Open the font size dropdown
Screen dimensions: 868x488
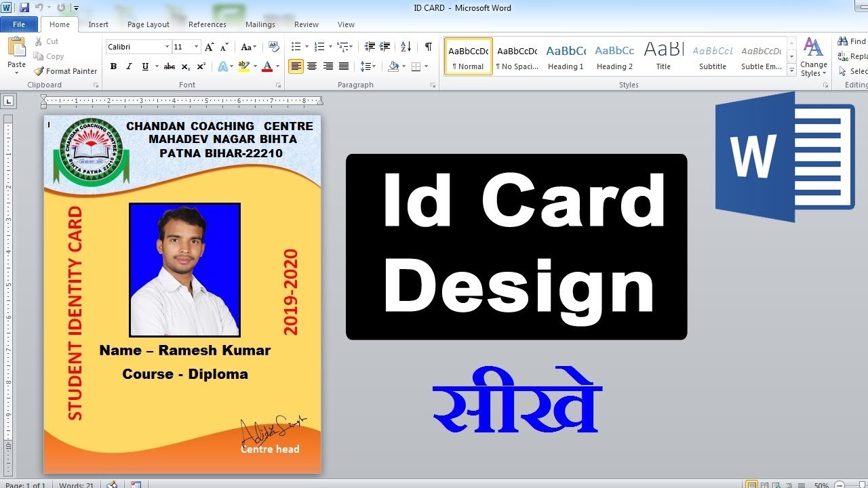197,47
